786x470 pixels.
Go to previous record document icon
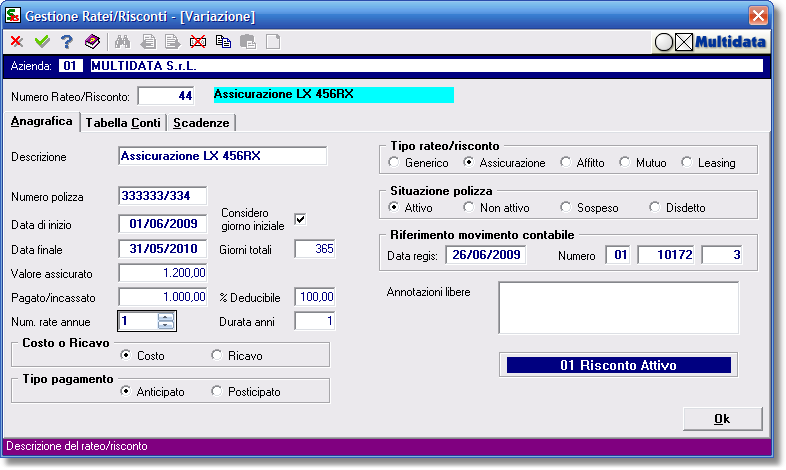[x=148, y=42]
